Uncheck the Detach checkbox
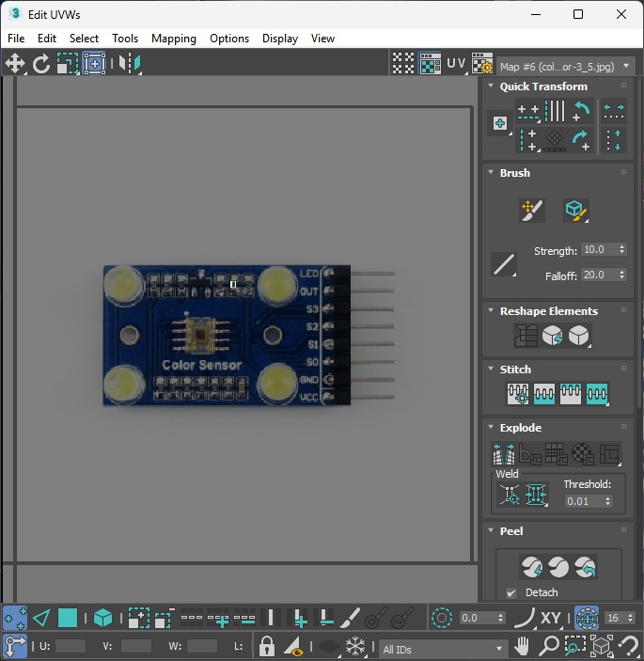 pyautogui.click(x=511, y=592)
